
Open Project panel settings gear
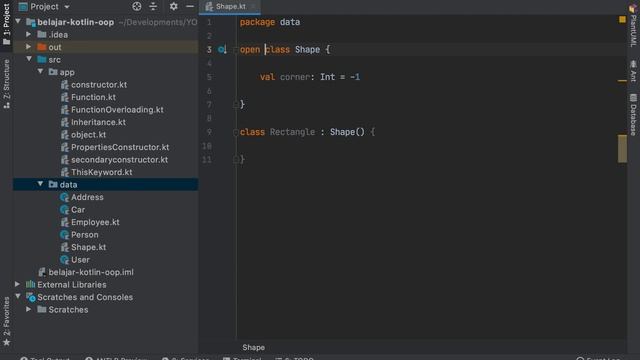(x=173, y=6)
